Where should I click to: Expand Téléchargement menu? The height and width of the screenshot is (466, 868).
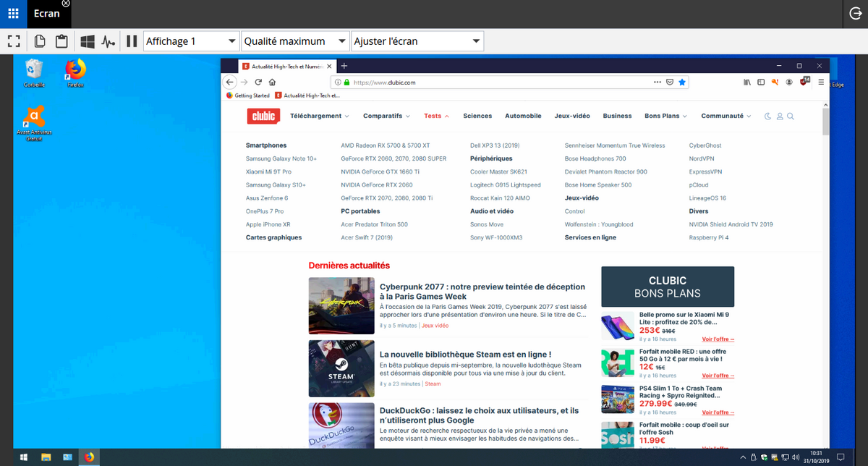[320, 116]
